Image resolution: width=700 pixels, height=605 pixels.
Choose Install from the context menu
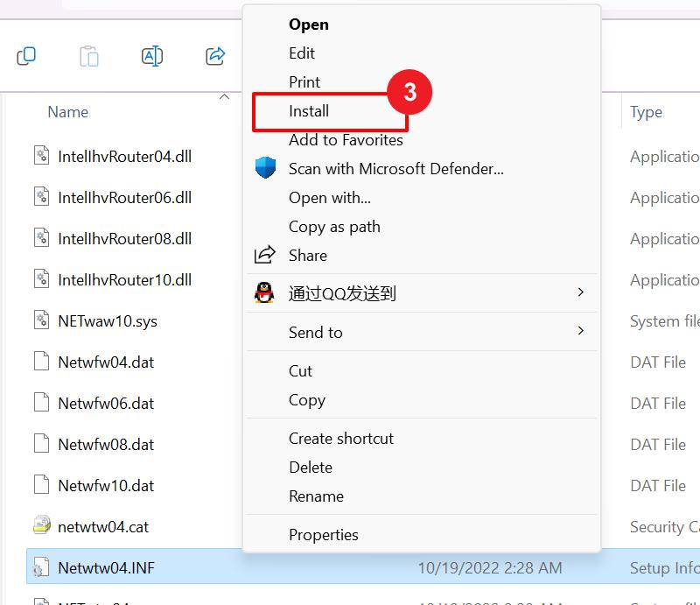coord(309,111)
